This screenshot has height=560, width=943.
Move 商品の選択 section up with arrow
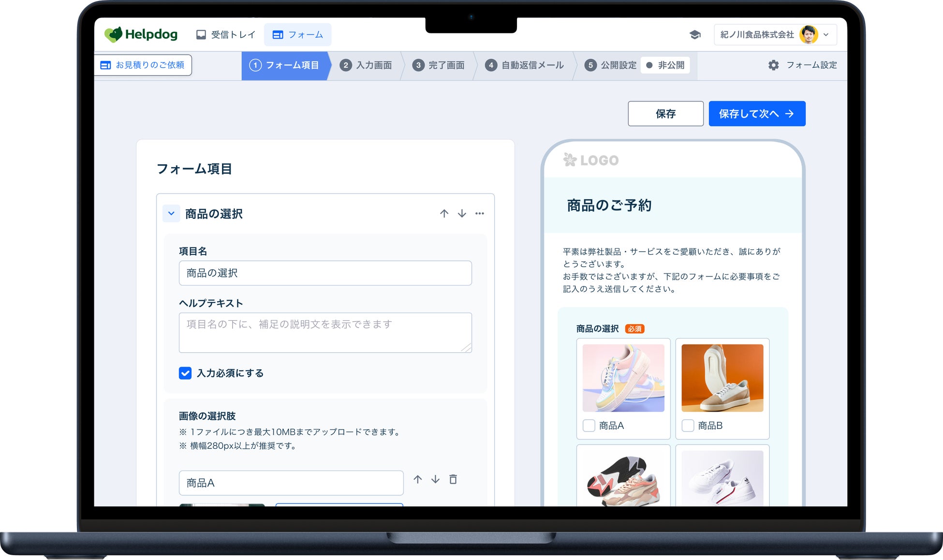[444, 214]
